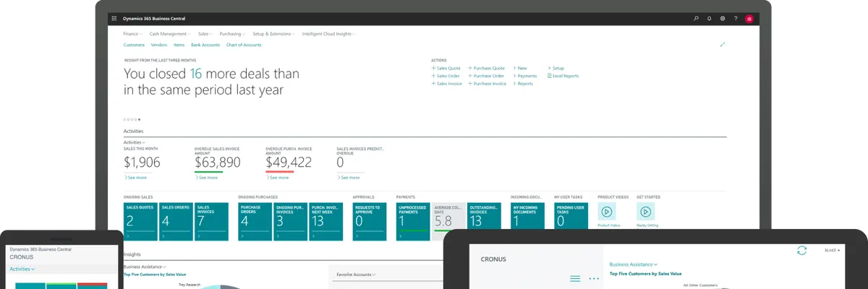Select the last insight carousel dot
Screen dimensions: 868x289
(x=140, y=119)
